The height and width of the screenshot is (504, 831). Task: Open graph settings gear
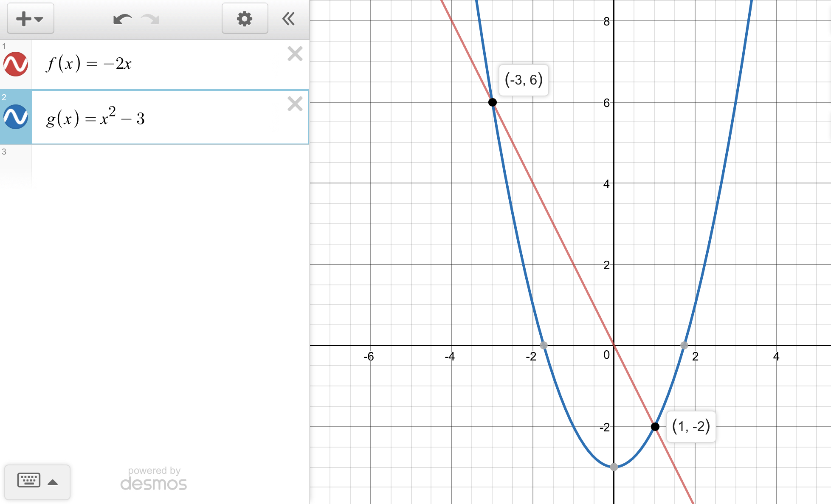245,19
